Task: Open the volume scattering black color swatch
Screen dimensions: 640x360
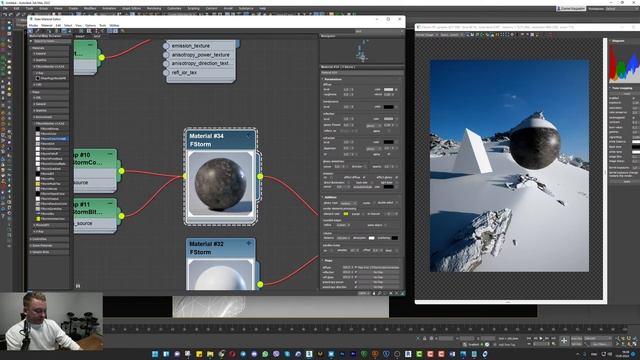Action: coord(394,238)
